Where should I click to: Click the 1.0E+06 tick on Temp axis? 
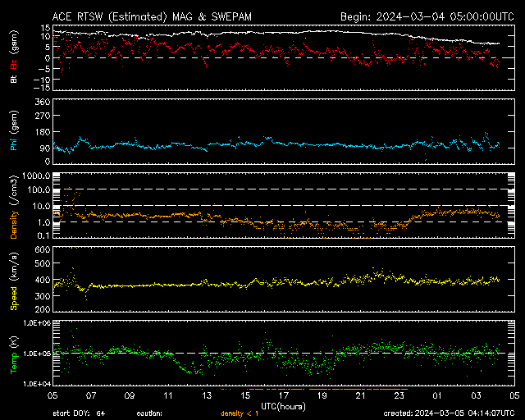click(x=35, y=323)
